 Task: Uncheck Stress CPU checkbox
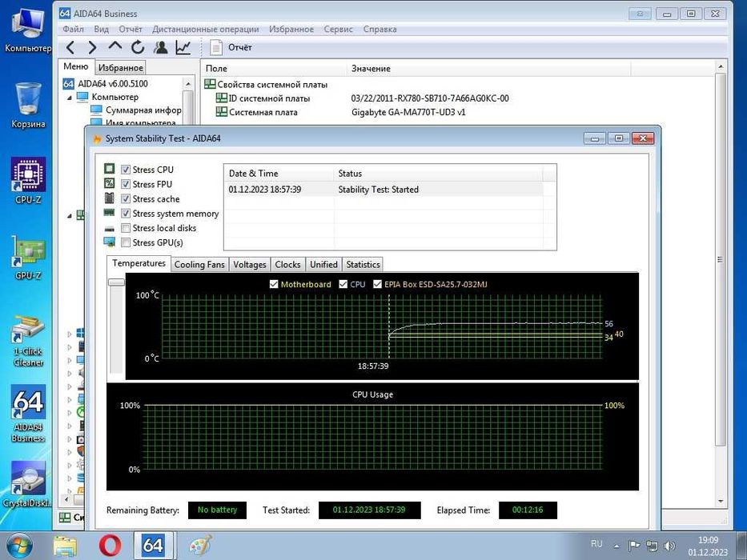[126, 170]
